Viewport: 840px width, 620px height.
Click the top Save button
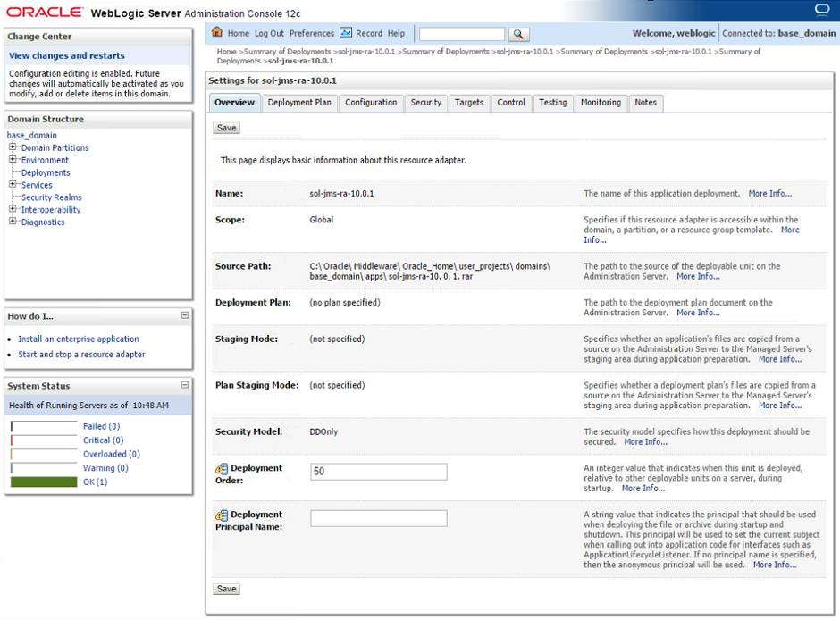pyautogui.click(x=227, y=128)
